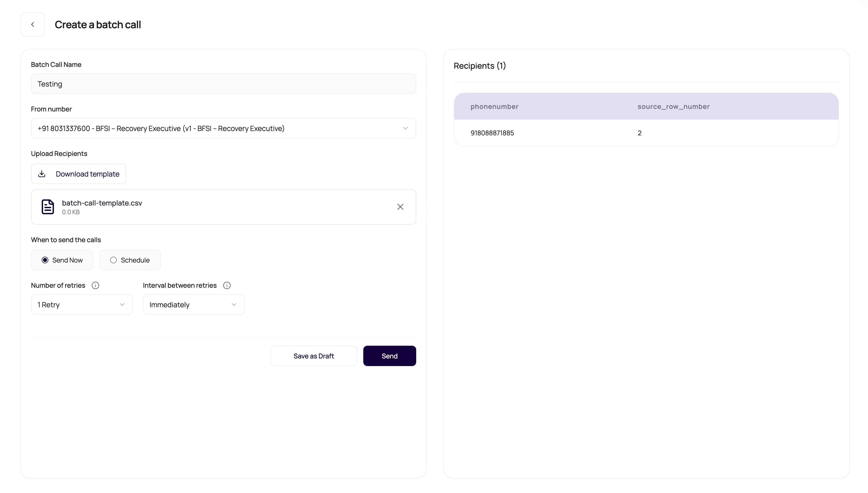Click the download icon in Download template

coord(42,174)
